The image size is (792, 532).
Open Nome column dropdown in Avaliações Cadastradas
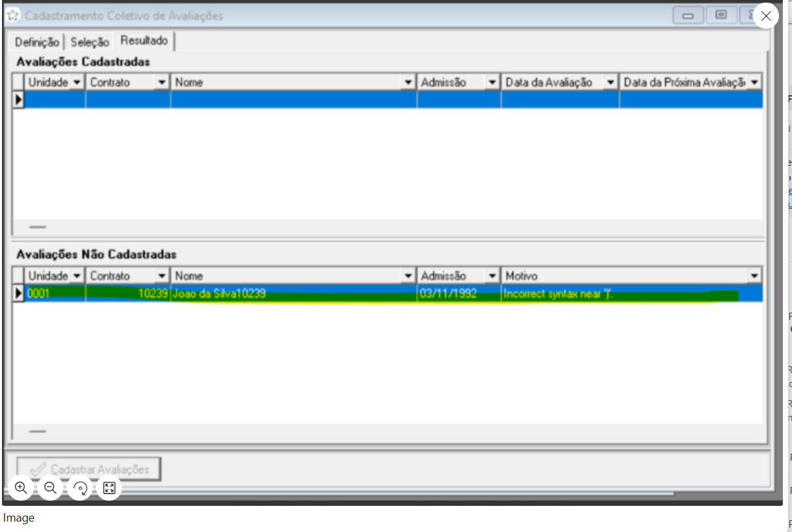pyautogui.click(x=409, y=82)
